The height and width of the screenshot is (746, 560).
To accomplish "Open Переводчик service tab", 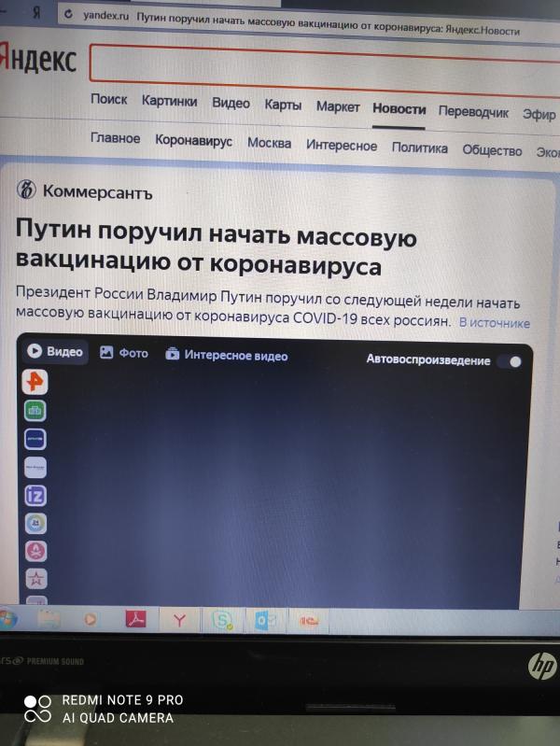I will point(473,112).
